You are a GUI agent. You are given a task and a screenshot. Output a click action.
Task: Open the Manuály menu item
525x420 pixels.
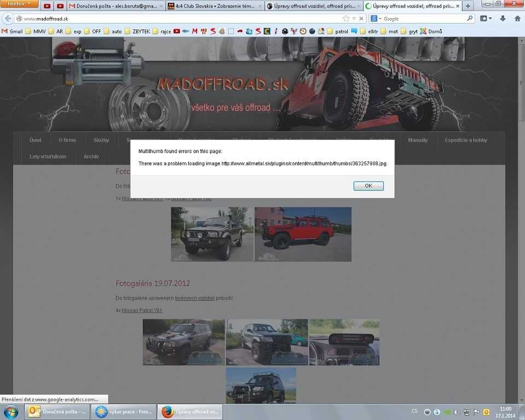418,140
